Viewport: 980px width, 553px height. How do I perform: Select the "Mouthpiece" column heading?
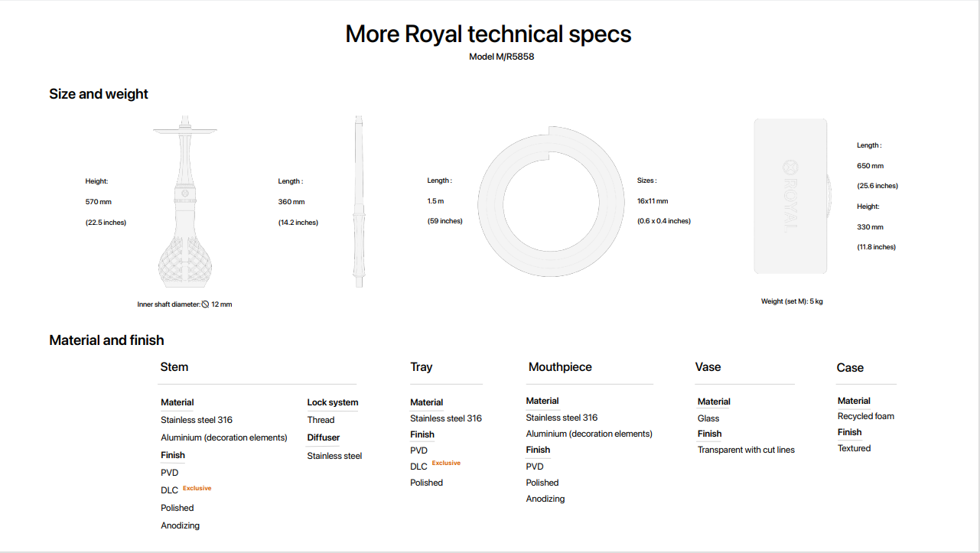point(560,367)
